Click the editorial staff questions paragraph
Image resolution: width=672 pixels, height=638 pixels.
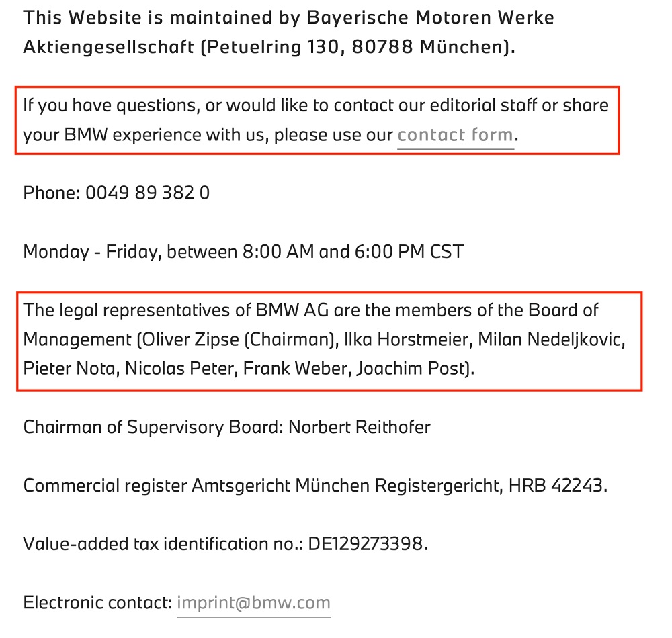coord(316,120)
